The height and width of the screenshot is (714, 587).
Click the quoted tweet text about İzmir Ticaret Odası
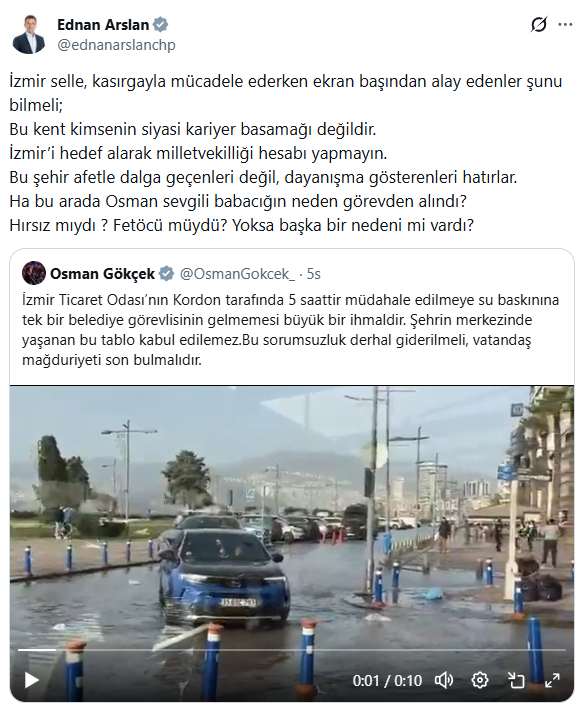(290, 330)
